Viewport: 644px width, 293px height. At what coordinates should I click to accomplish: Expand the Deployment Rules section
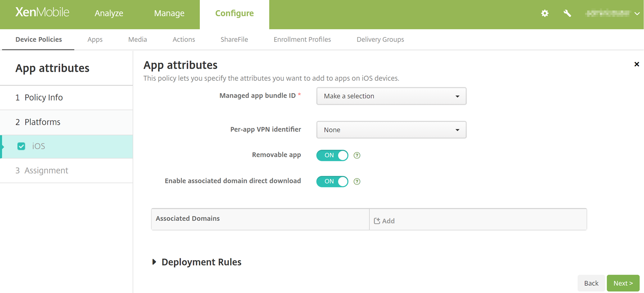coord(154,262)
